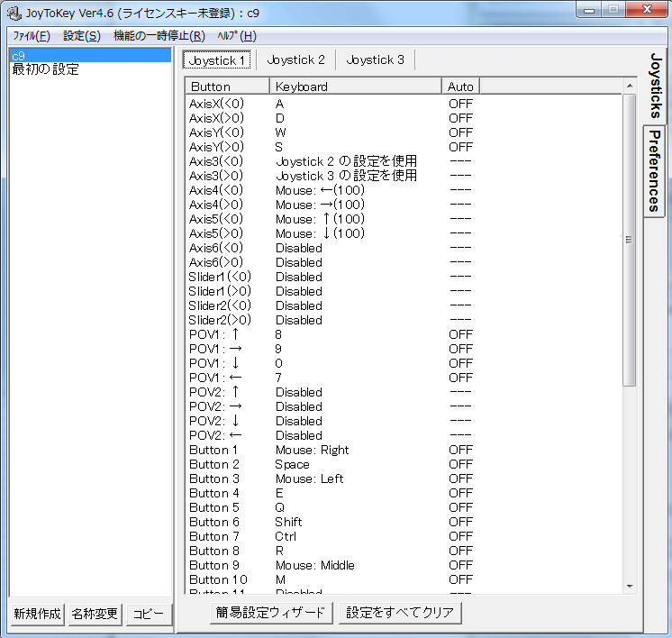Viewport: 672px width, 638px height.
Task: Select the Button 7 row
Action: [x=404, y=536]
